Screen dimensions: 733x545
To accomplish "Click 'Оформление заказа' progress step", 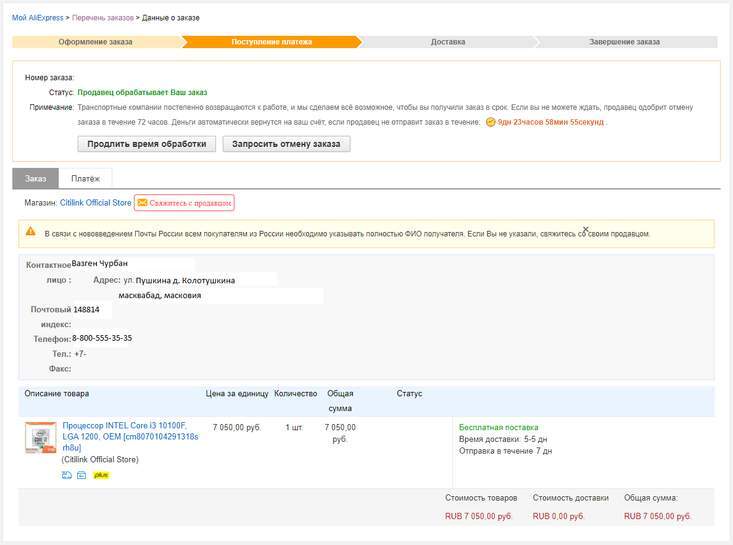I will coord(95,42).
